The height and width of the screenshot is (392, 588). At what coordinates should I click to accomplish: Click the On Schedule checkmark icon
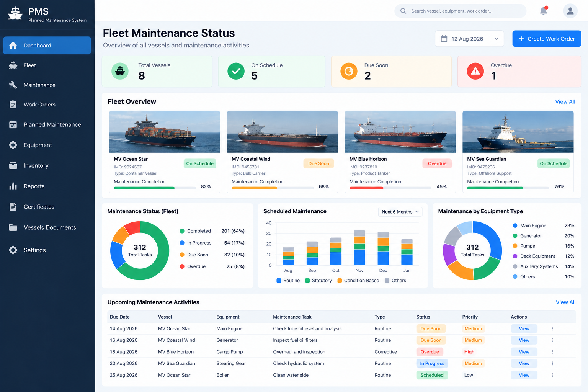point(236,71)
